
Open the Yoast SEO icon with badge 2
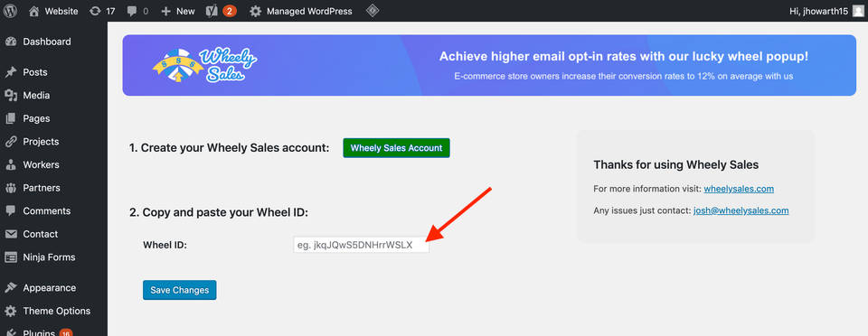click(212, 11)
